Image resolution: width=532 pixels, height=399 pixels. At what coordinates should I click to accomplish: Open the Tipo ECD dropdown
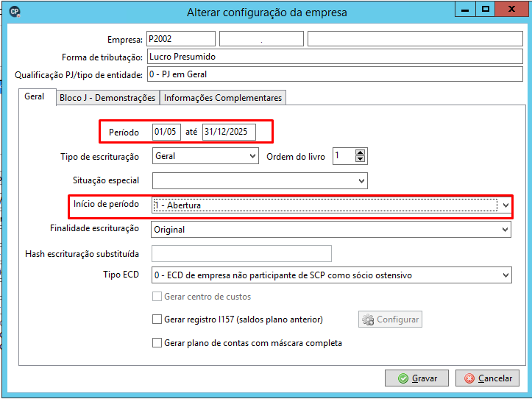pyautogui.click(x=506, y=275)
